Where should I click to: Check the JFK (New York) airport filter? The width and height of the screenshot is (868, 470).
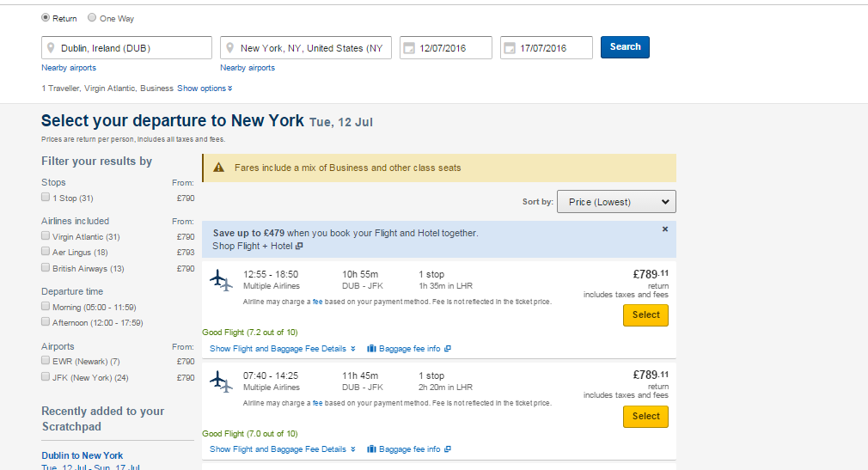[46, 376]
